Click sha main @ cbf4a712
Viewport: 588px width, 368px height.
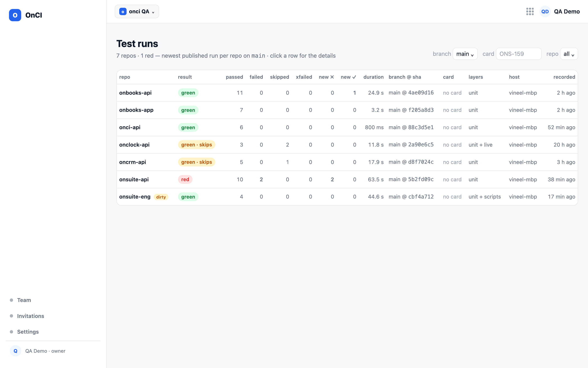pos(411,197)
